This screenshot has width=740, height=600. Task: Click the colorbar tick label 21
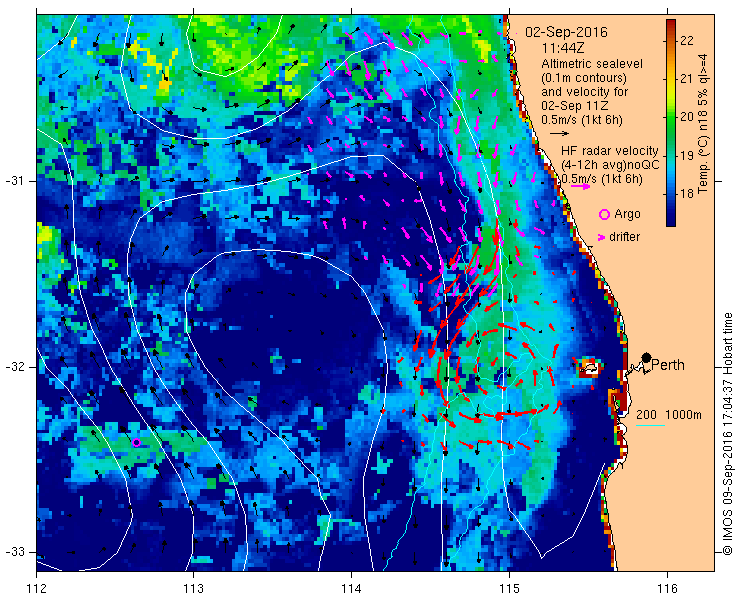tap(687, 78)
